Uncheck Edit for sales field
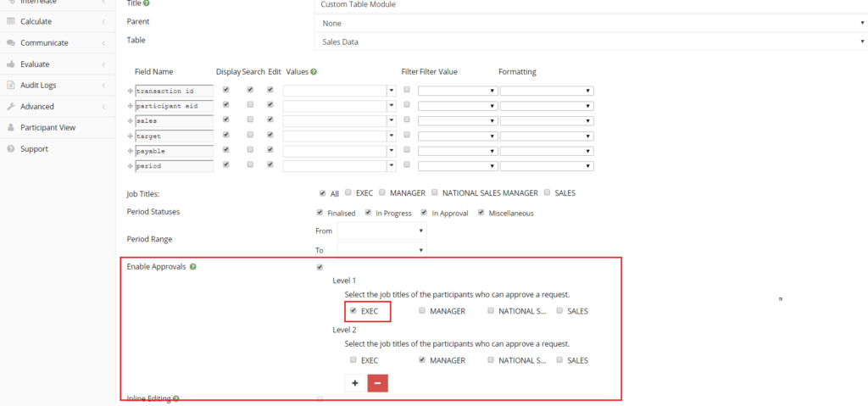 [270, 119]
